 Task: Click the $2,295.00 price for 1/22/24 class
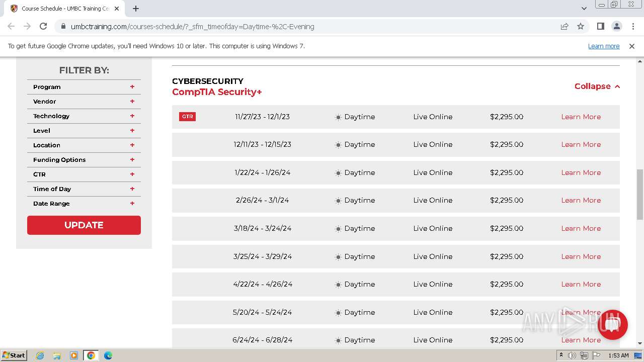click(x=507, y=172)
